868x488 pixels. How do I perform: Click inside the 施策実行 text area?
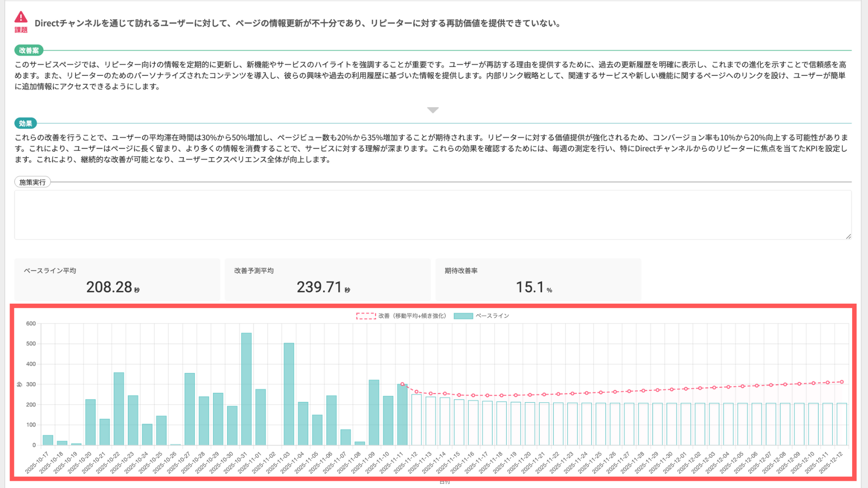point(432,215)
